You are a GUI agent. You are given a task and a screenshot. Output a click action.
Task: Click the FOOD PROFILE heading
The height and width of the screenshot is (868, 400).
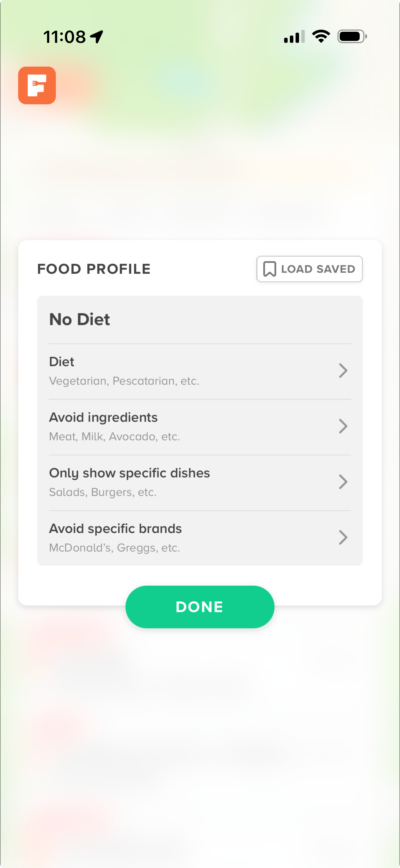[94, 269]
